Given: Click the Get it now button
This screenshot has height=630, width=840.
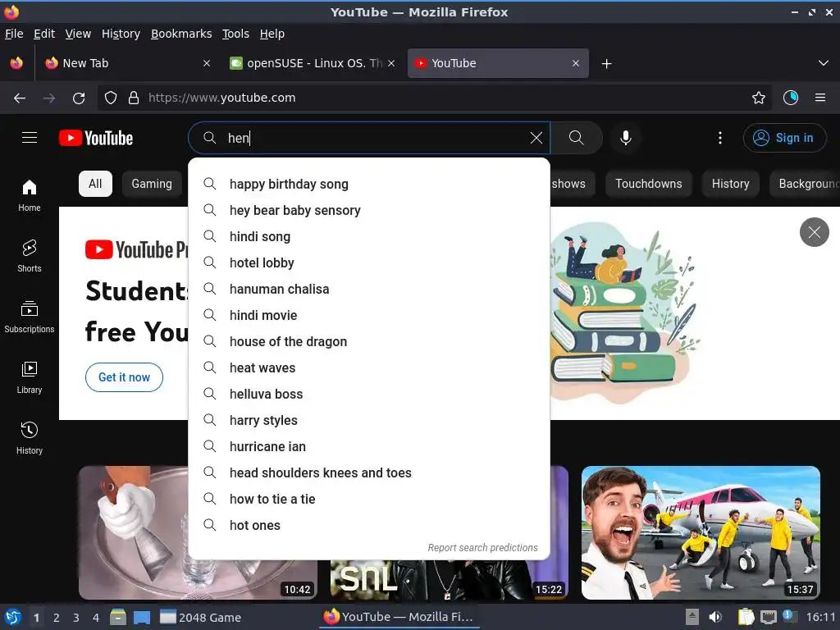Looking at the screenshot, I should [x=125, y=377].
